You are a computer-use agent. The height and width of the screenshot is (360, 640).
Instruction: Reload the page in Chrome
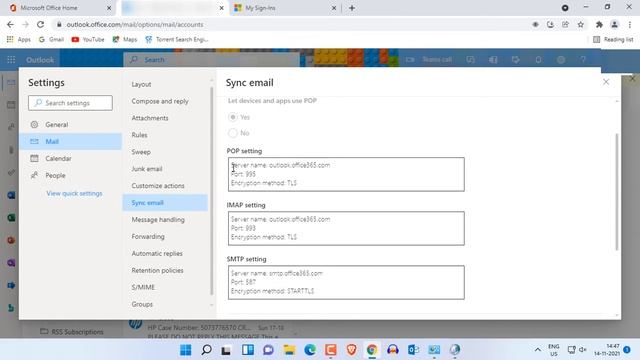[x=40, y=24]
